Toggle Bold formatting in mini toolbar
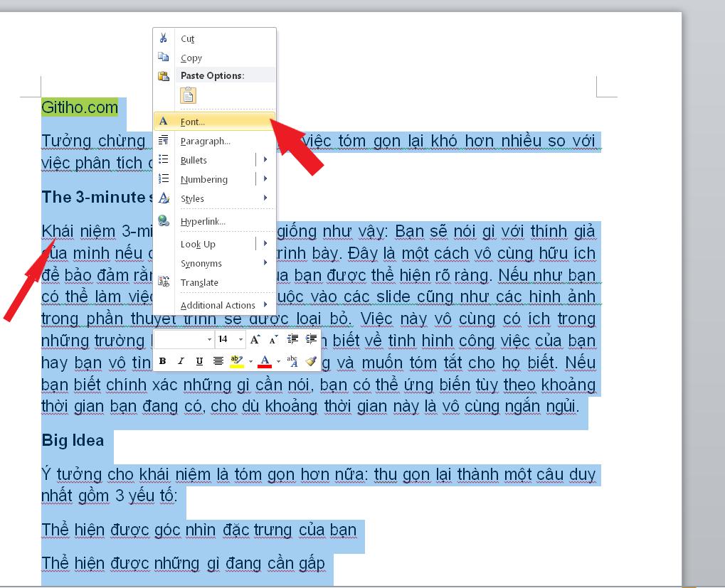This screenshot has height=588, width=725. (163, 360)
